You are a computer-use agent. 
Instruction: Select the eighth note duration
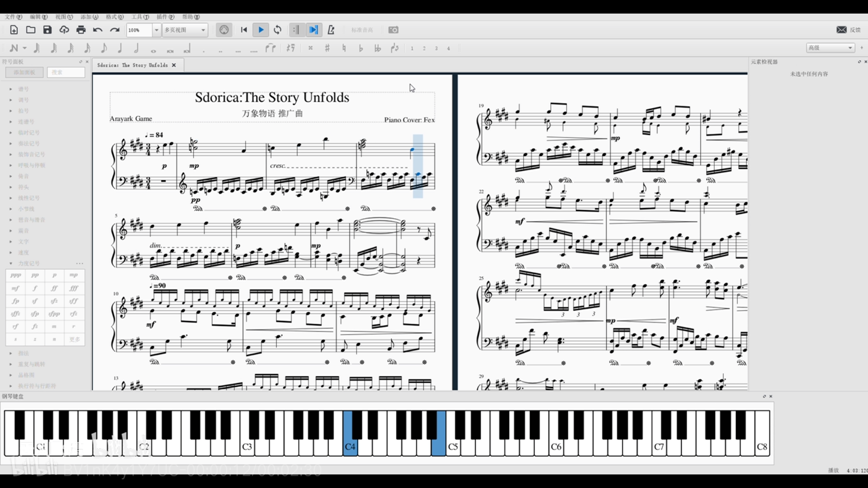pos(104,48)
